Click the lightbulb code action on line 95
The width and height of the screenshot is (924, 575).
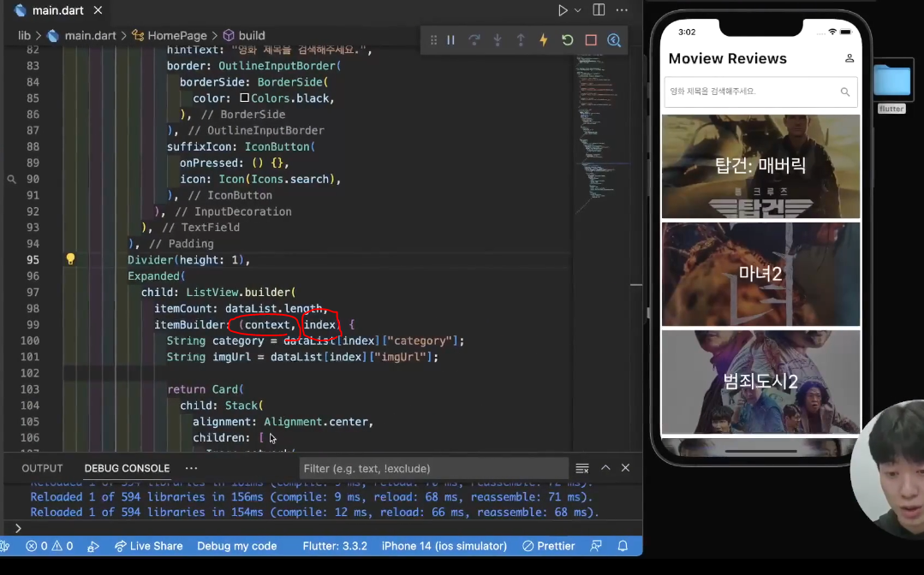coord(71,259)
